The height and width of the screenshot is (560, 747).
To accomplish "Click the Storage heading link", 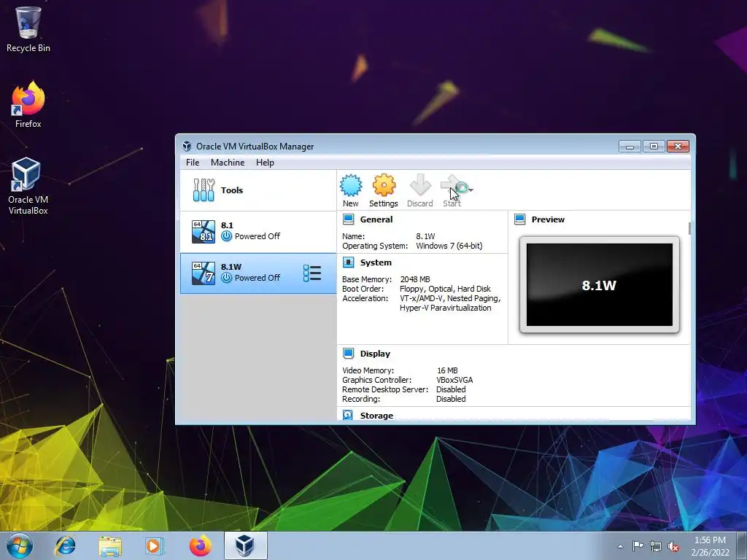I will point(376,415).
